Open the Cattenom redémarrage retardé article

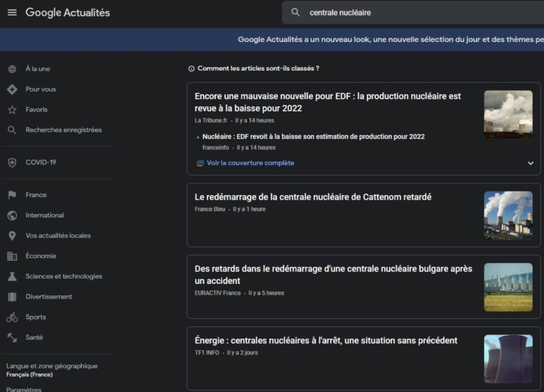tap(313, 197)
